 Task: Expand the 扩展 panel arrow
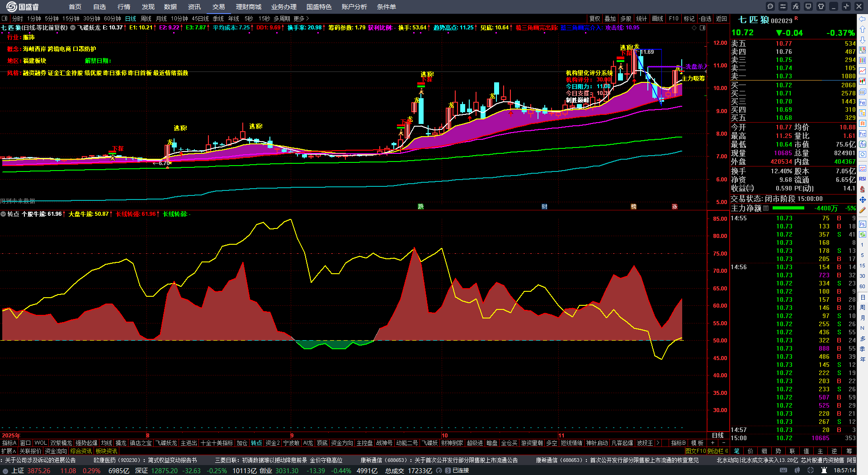point(9,451)
